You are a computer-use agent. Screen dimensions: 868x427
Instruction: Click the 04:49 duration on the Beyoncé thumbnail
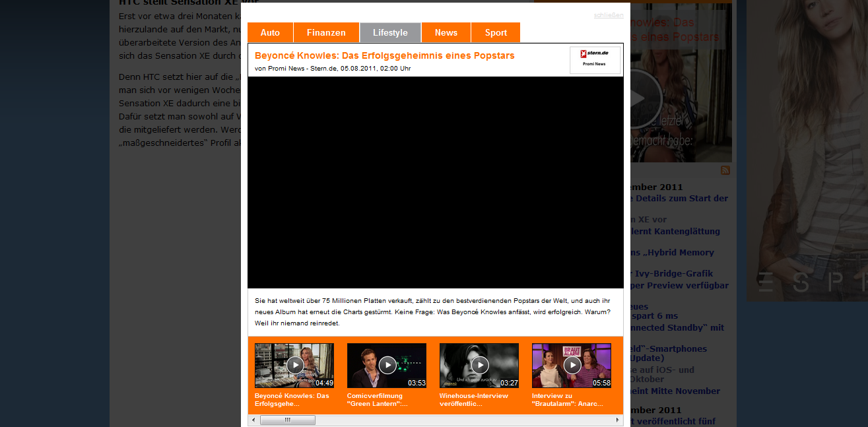324,383
